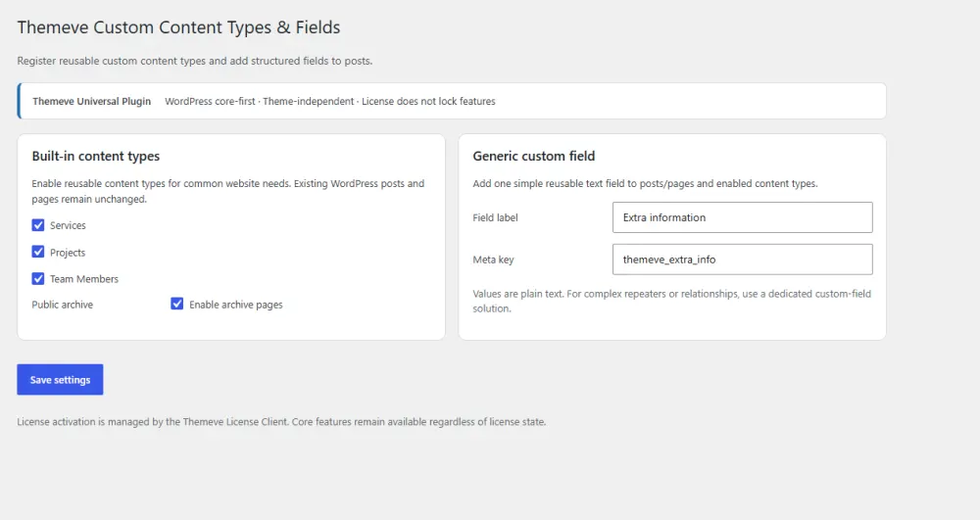The height and width of the screenshot is (520, 980).
Task: Click the 'Values are plain text' help note
Action: (672, 301)
